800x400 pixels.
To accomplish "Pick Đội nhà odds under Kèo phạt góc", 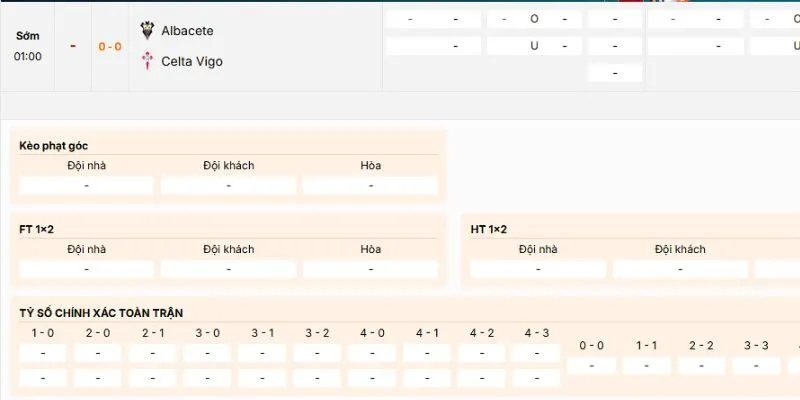I will pyautogui.click(x=87, y=185).
